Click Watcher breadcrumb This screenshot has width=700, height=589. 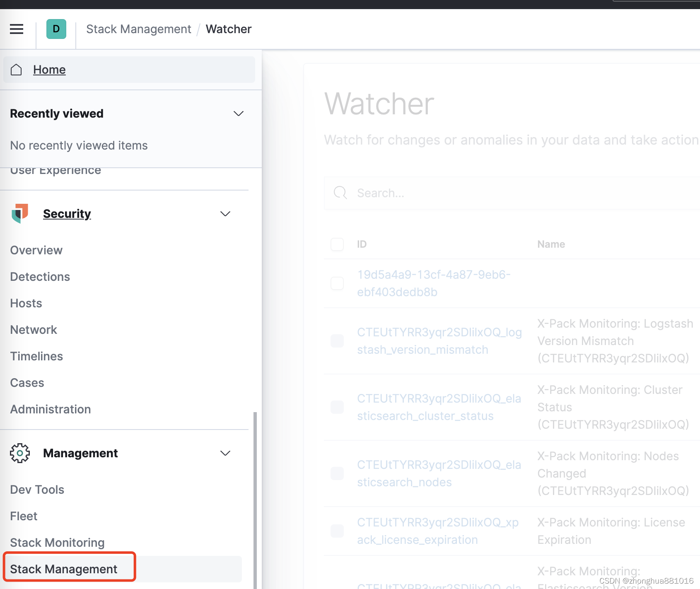click(229, 29)
